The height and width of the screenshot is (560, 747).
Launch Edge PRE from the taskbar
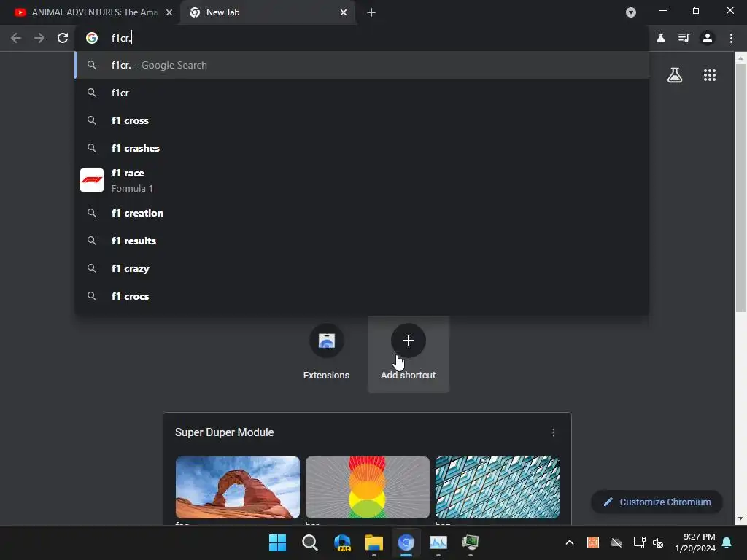(342, 542)
